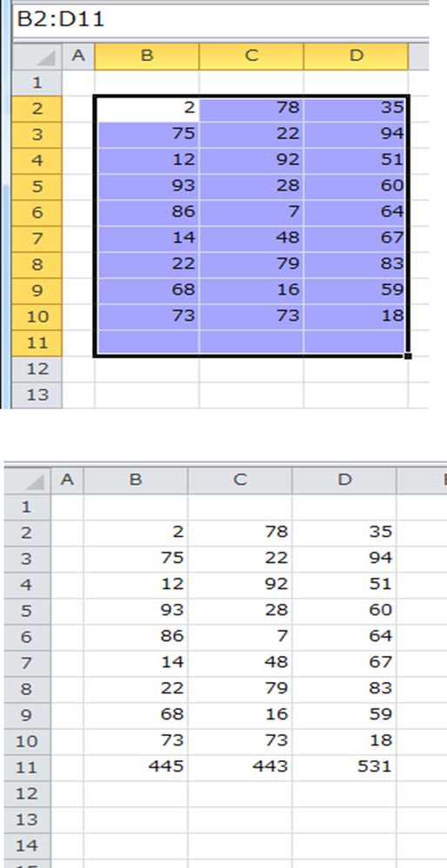Select highlighted row 11 header in top sheet

coord(37,343)
